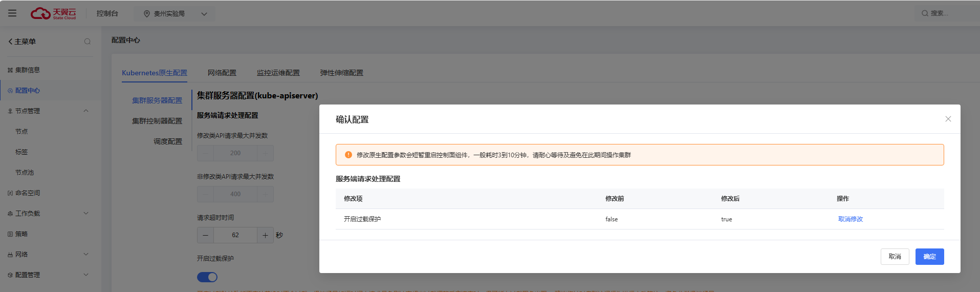Click the 请求超时时间 value input field

[235, 235]
